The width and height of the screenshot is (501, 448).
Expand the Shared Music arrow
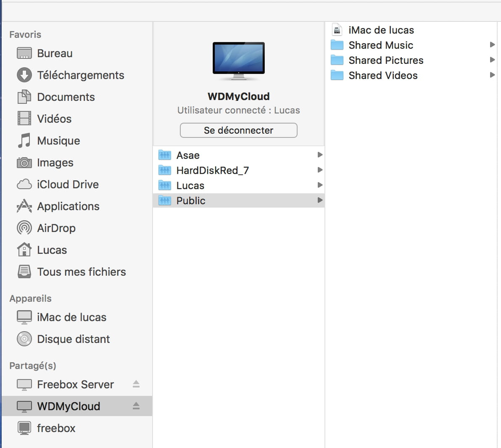492,45
